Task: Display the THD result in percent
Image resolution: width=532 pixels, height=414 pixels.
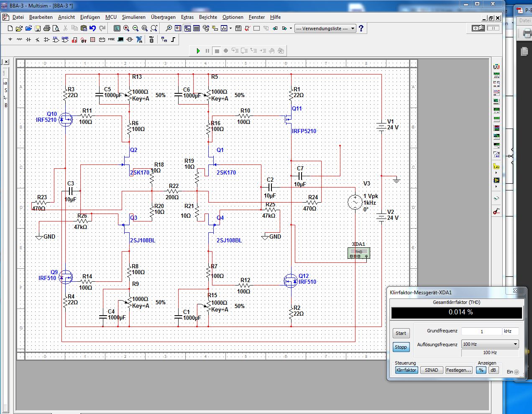Action: tap(481, 370)
